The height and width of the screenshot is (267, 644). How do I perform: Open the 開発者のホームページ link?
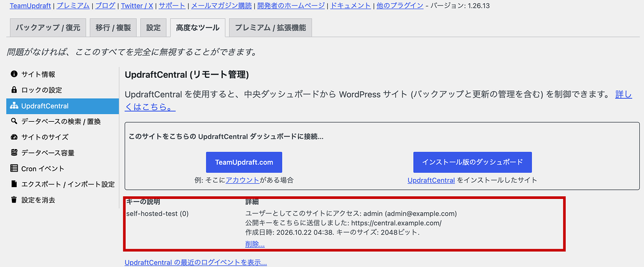[x=291, y=6]
